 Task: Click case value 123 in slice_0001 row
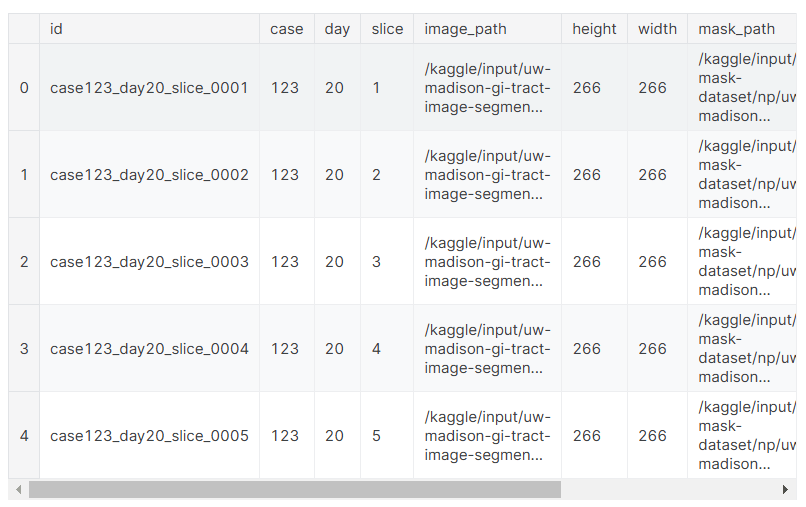[x=285, y=88]
